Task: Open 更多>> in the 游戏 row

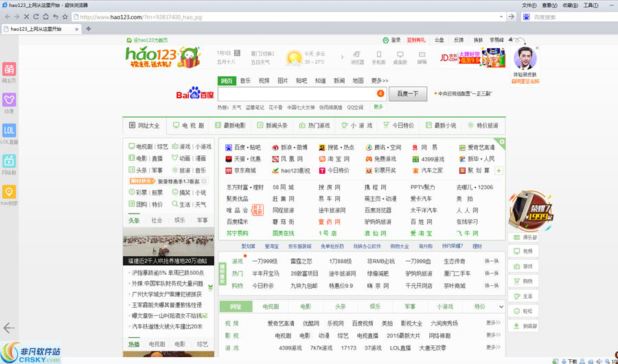Action: 493,348
